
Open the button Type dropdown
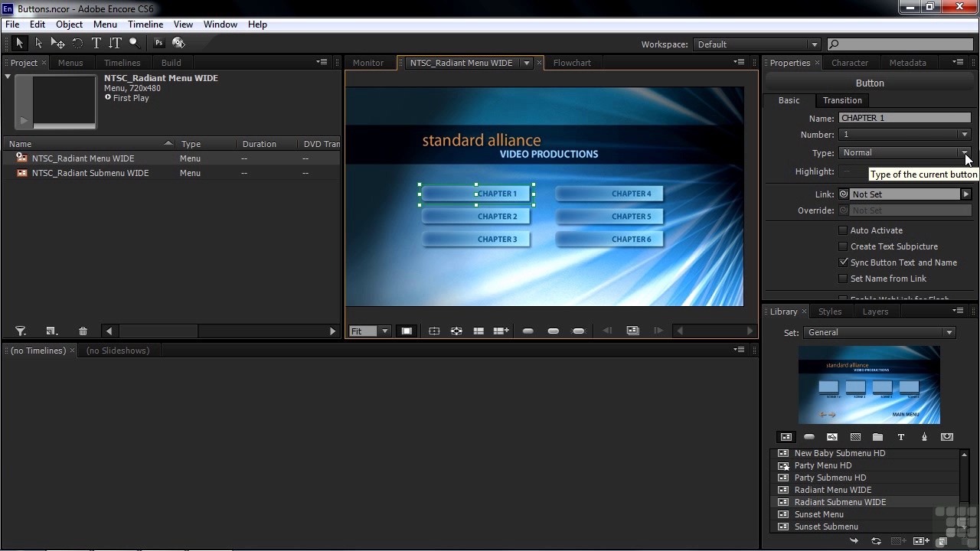905,153
